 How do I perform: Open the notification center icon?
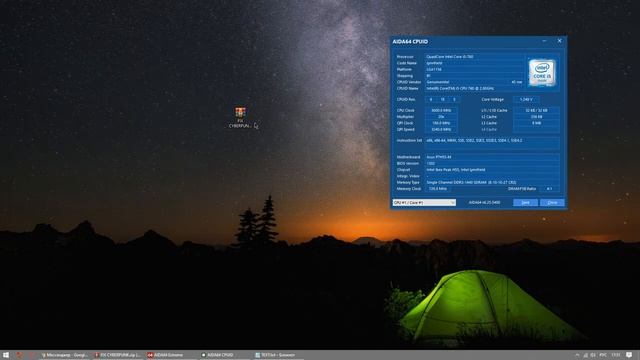[x=629, y=355]
